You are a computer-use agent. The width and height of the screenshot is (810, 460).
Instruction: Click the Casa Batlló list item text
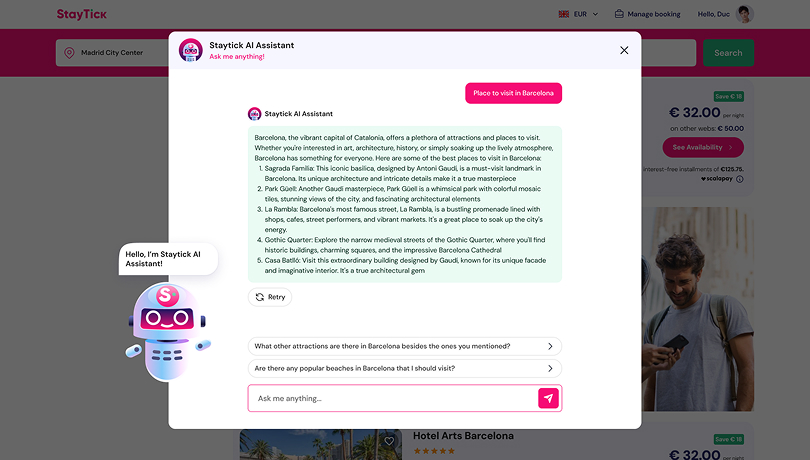[x=405, y=265]
